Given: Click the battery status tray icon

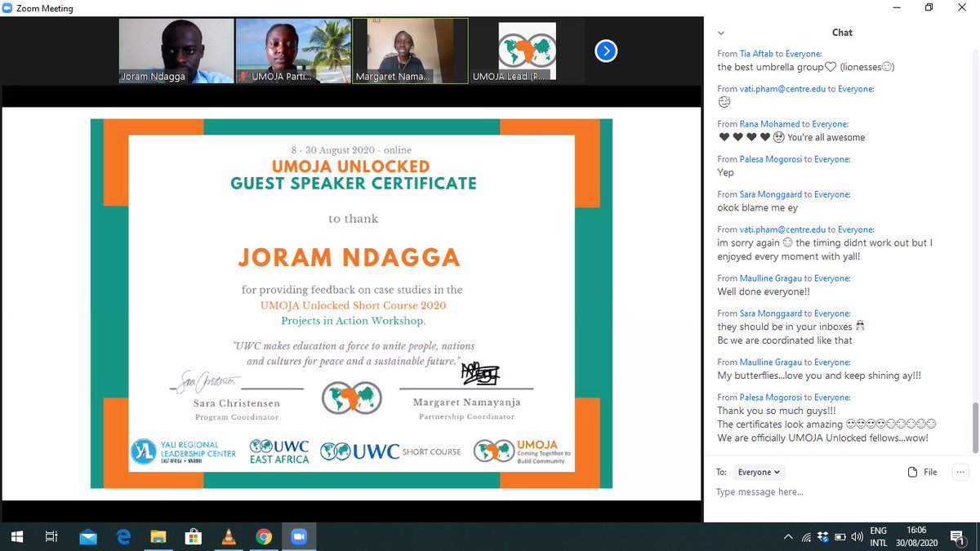Looking at the screenshot, I should (840, 537).
